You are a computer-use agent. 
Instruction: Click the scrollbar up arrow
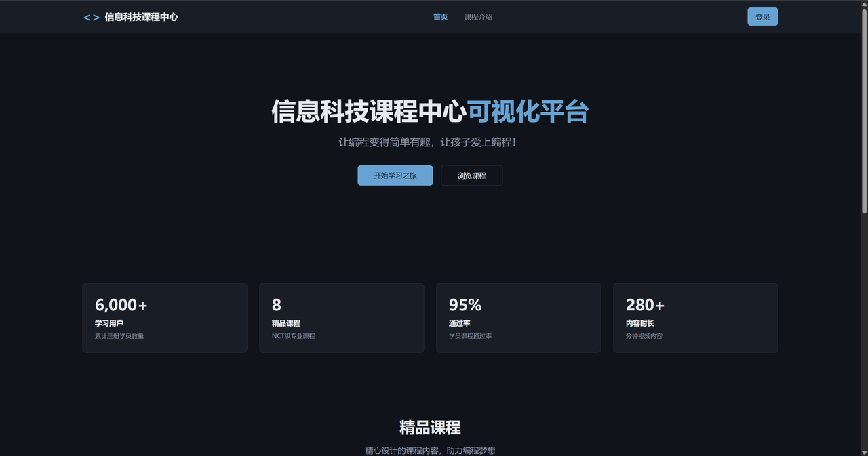coord(863,3)
